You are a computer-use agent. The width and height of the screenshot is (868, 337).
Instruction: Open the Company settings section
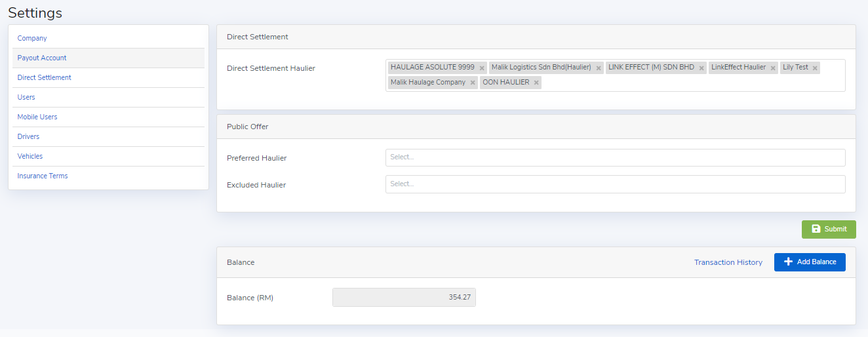(x=32, y=39)
